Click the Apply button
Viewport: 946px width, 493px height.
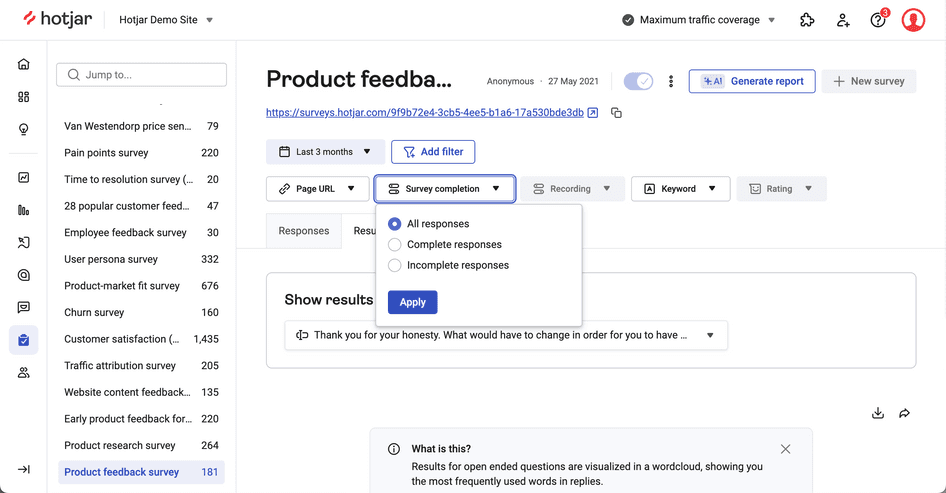pyautogui.click(x=412, y=302)
